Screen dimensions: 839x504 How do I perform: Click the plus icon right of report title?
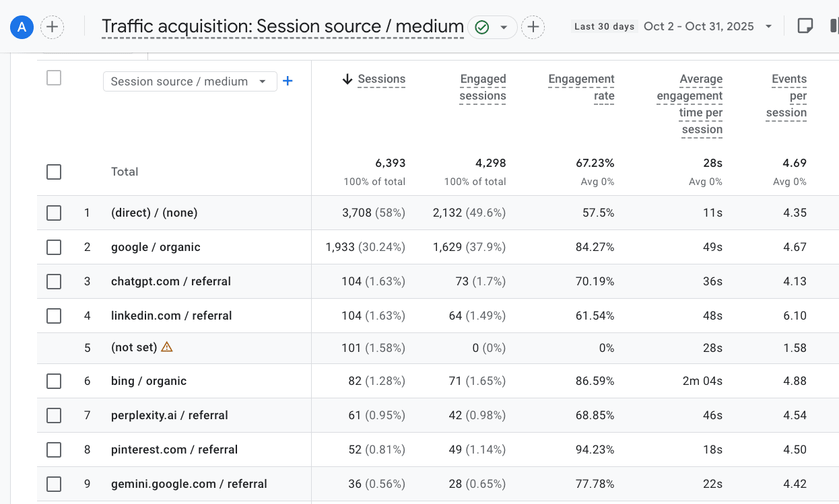[x=533, y=27]
